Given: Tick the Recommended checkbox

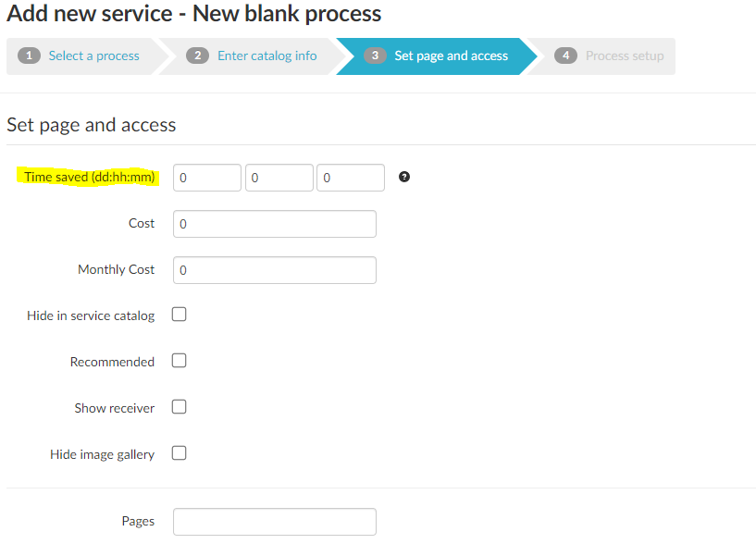Looking at the screenshot, I should coord(180,361).
